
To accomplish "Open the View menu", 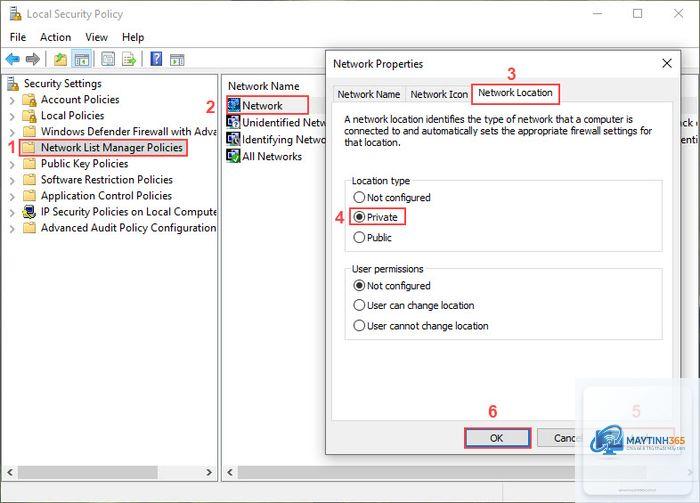I will [x=96, y=37].
